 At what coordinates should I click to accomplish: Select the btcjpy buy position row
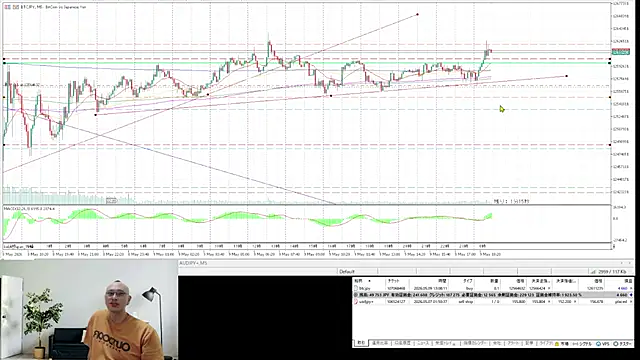click(x=493, y=288)
